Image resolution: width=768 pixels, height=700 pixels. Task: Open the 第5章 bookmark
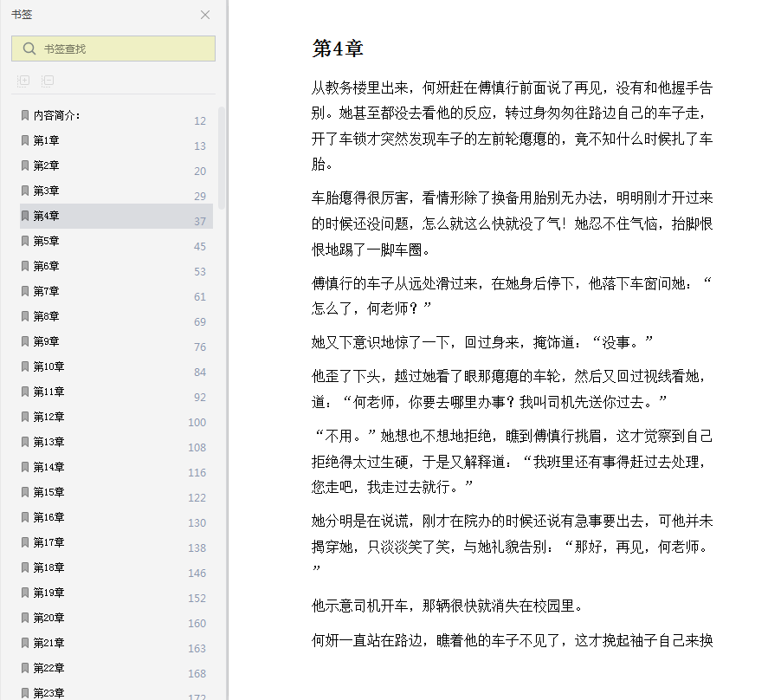116,241
